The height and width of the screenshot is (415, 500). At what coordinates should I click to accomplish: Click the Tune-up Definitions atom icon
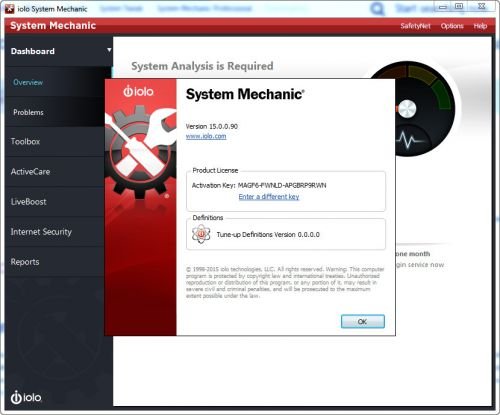pyautogui.click(x=201, y=234)
